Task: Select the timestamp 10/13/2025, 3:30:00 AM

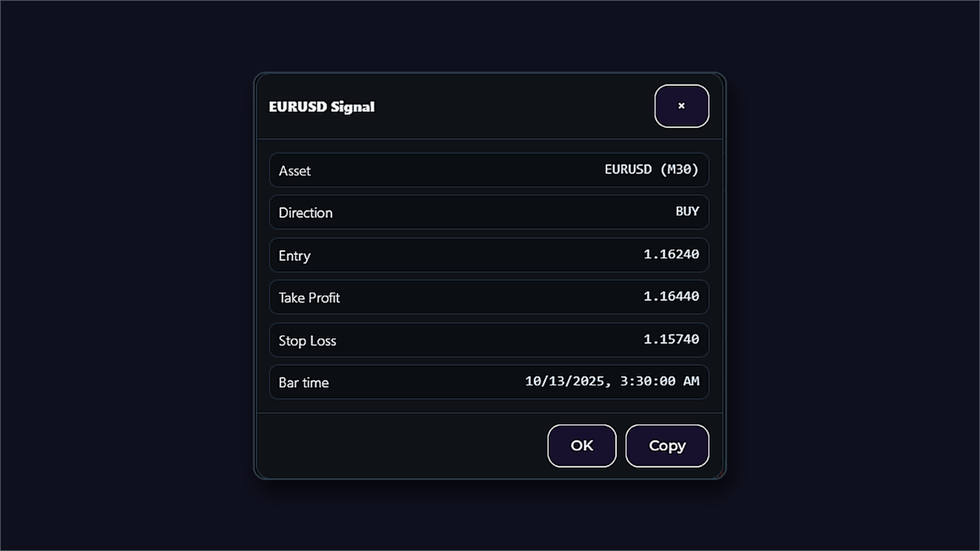Action: click(x=612, y=381)
